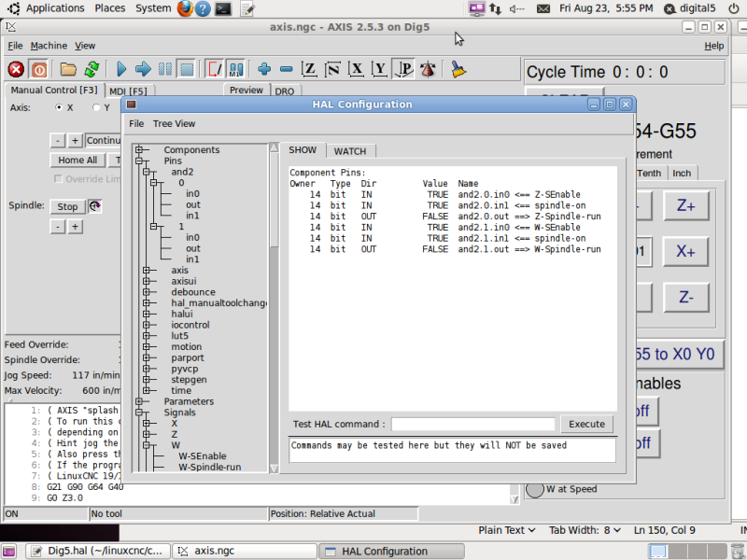Open the mail envelope indicator

point(543,8)
